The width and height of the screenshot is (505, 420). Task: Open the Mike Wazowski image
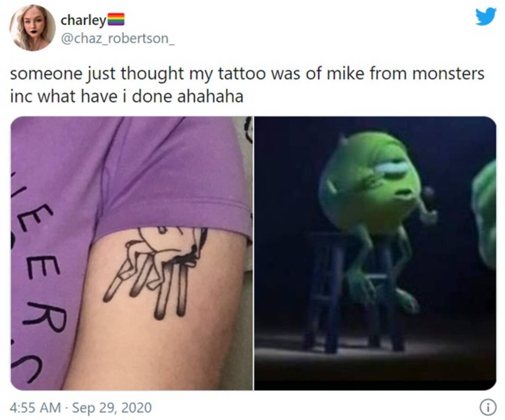coord(375,253)
